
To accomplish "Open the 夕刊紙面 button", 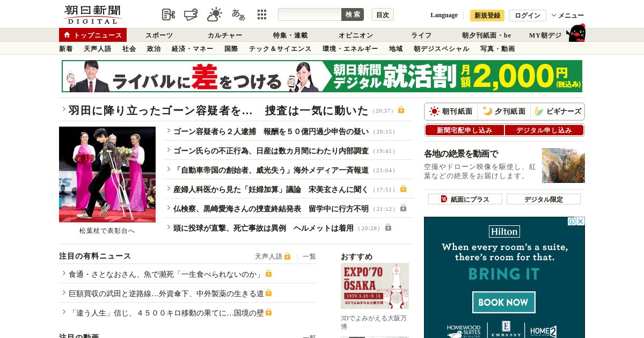I will click(x=504, y=112).
